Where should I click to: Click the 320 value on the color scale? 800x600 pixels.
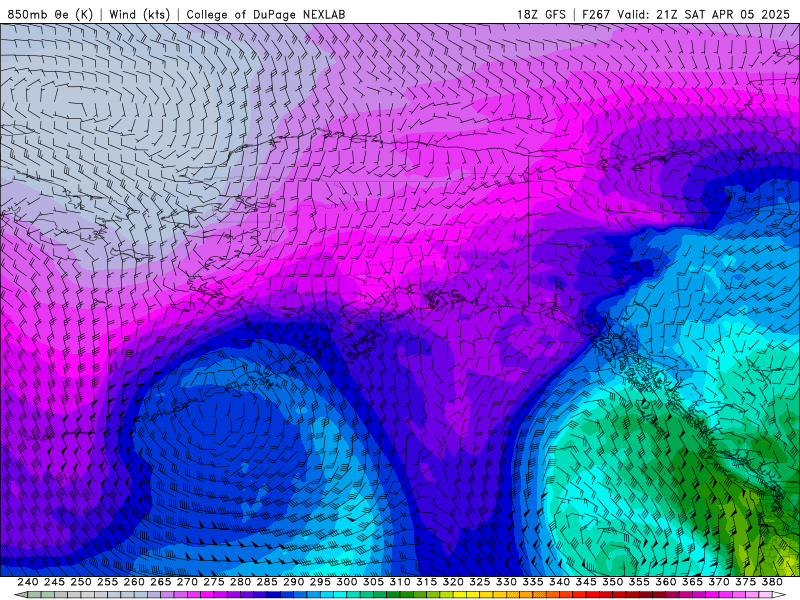click(453, 582)
